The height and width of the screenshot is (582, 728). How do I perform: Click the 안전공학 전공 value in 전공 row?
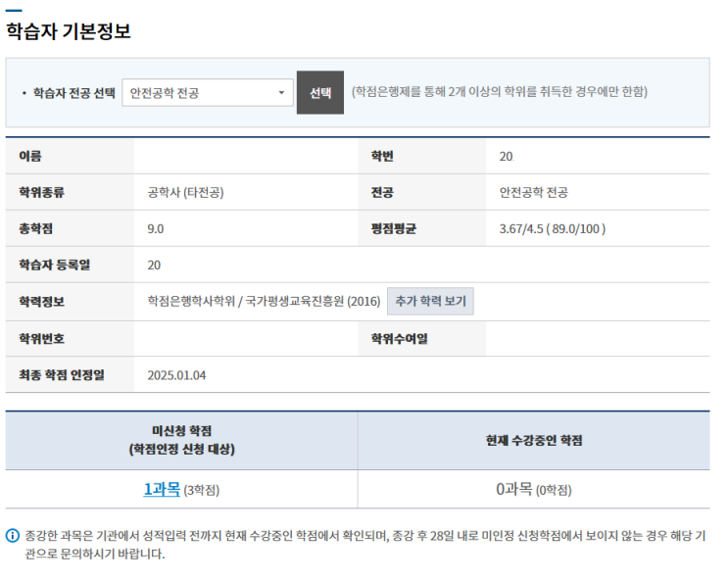[533, 192]
